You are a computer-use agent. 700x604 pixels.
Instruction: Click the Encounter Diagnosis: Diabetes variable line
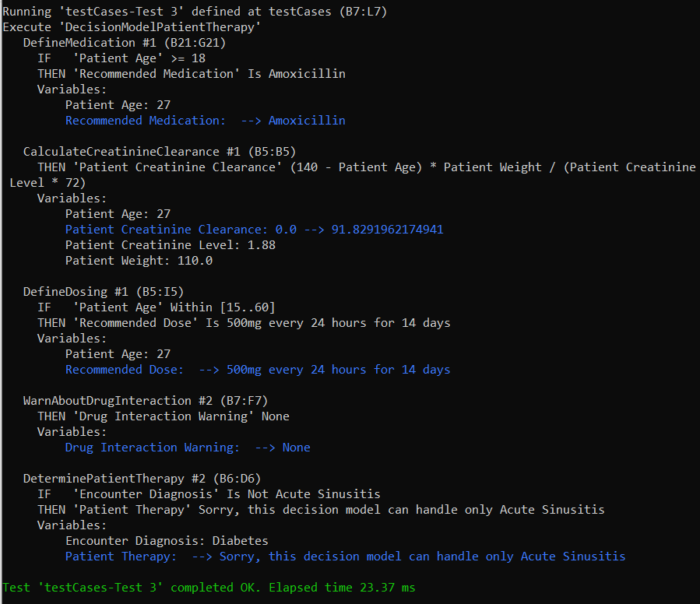click(167, 541)
